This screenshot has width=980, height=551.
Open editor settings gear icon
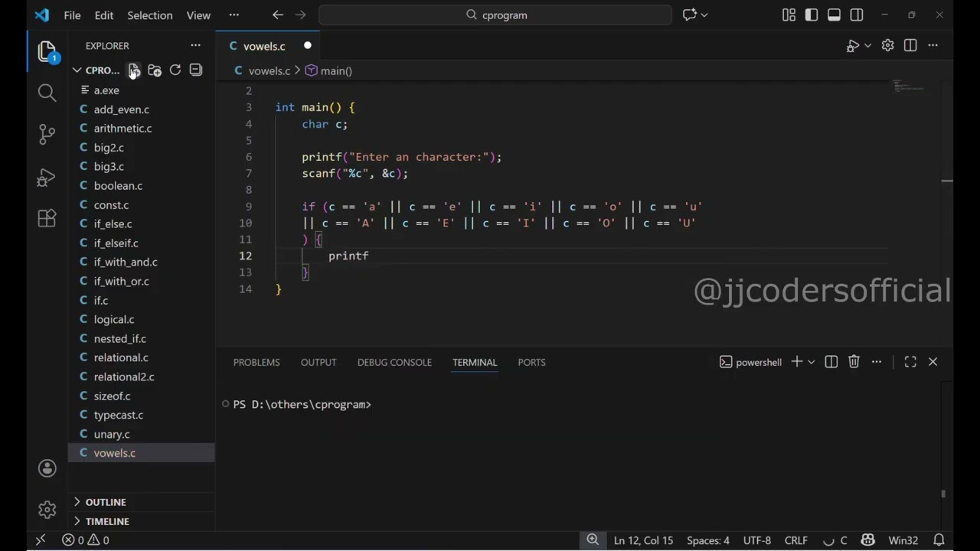pos(887,46)
